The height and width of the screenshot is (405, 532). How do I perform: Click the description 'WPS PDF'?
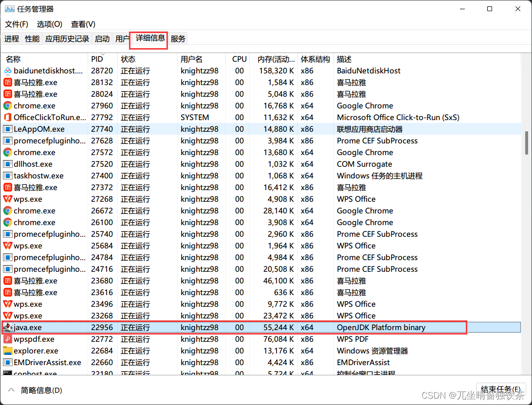click(x=353, y=339)
